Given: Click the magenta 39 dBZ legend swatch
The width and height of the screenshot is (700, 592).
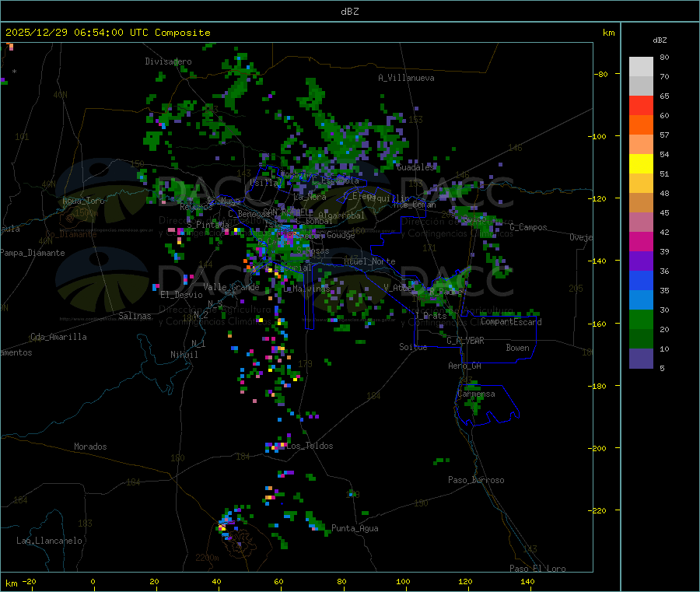Looking at the screenshot, I should coord(641,241).
